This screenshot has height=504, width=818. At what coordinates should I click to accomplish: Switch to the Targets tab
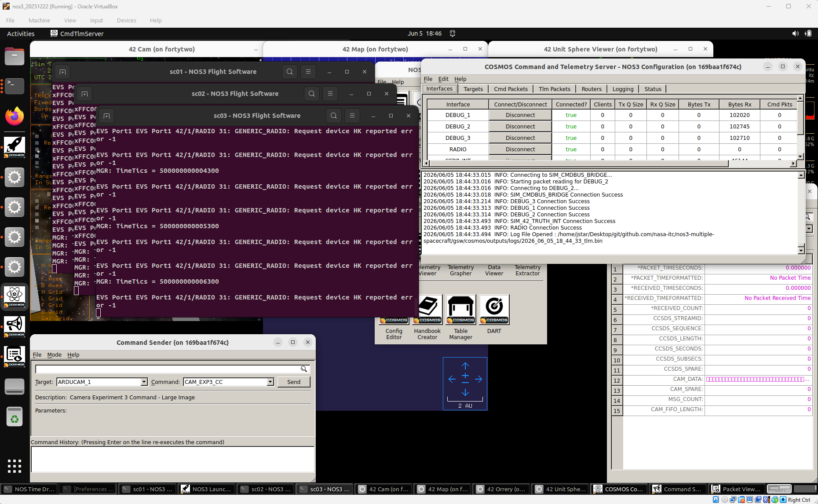tap(473, 89)
